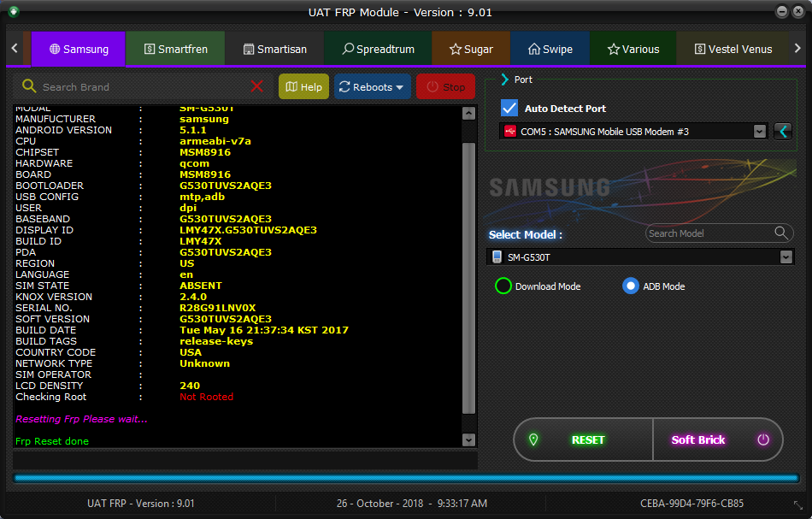
Task: Click the blue progress bar
Action: click(406, 478)
